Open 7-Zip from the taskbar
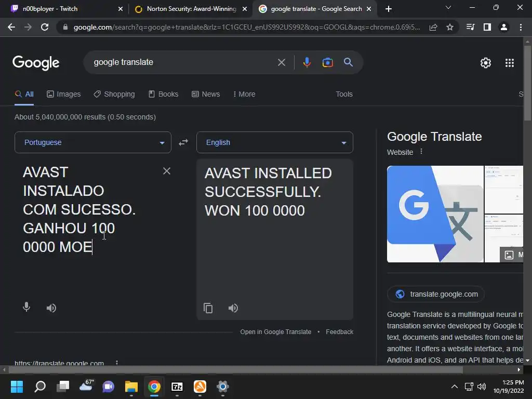 pyautogui.click(x=177, y=387)
